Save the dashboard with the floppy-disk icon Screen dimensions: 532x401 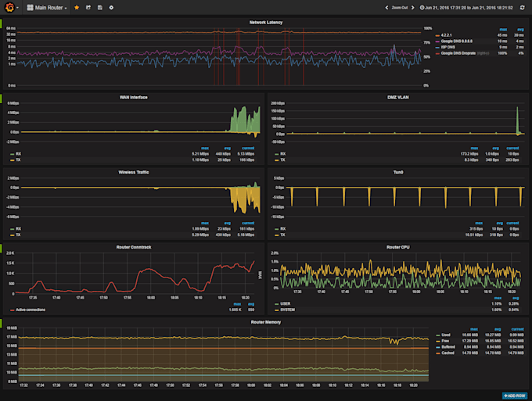click(x=100, y=8)
